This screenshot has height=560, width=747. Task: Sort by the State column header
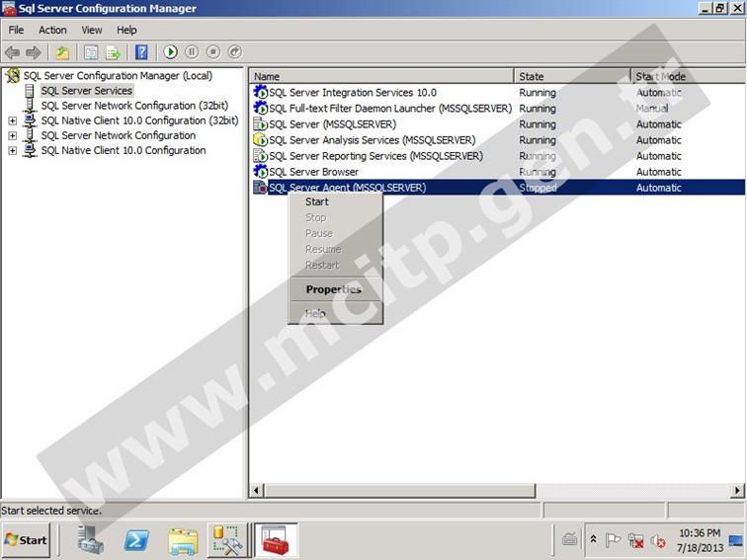coord(573,76)
